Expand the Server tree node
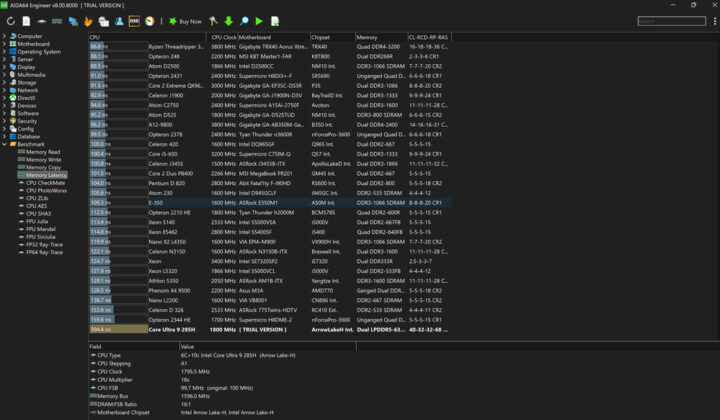The height and width of the screenshot is (420, 720). [x=4, y=59]
